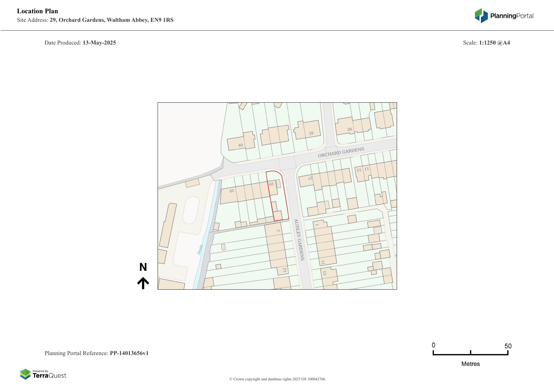The height and width of the screenshot is (392, 554).
Task: Click the Crown copyright notice
Action: coord(277,379)
